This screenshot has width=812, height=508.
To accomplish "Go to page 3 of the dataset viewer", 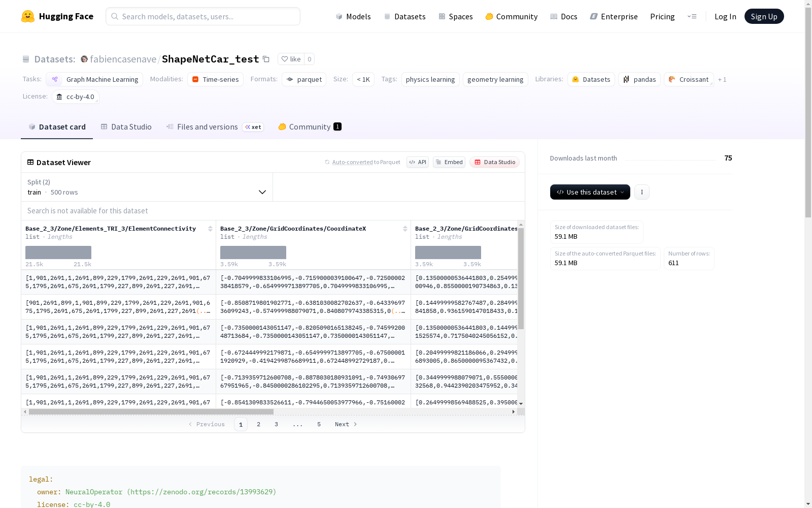I will pos(277,424).
